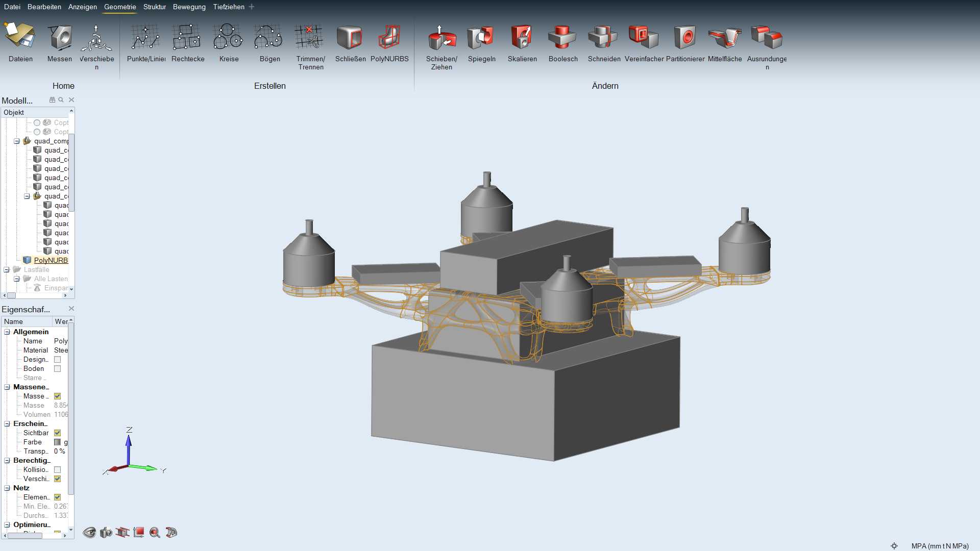The image size is (980, 551).
Task: Close the Eigenschaften panel
Action: click(71, 309)
